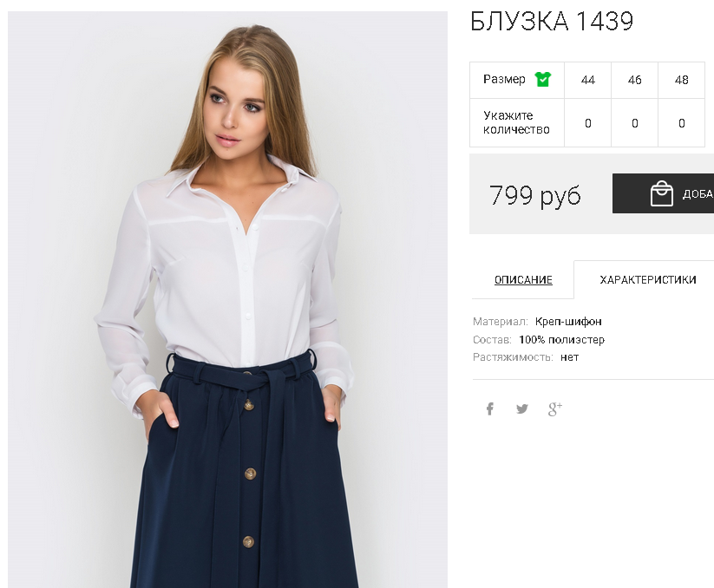
Task: Click the Креп-шифон material value
Action: 568,321
